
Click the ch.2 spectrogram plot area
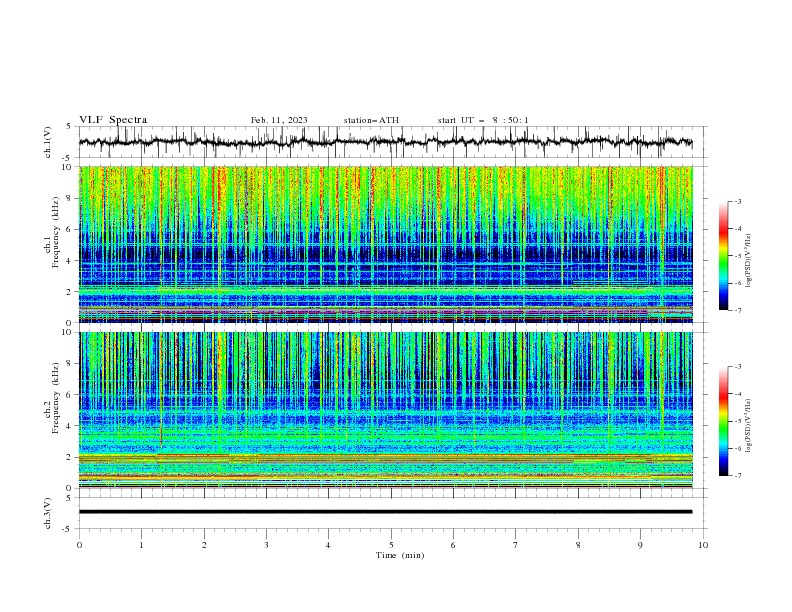(x=386, y=410)
